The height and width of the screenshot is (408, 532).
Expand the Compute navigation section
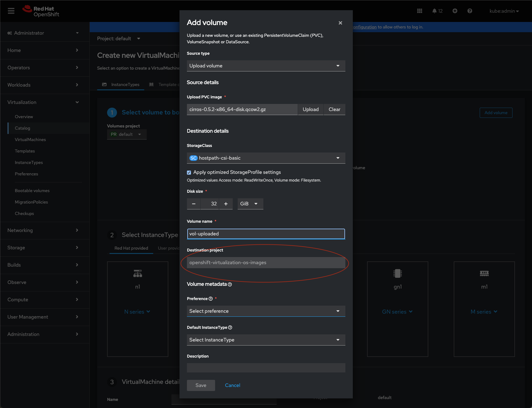click(x=45, y=300)
